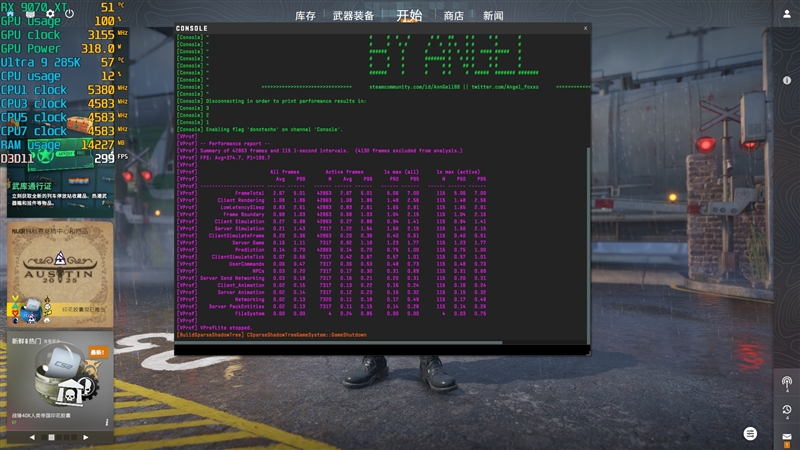Show the previous featured item with the left arrow
Screen dimensions: 800x450
point(32,437)
